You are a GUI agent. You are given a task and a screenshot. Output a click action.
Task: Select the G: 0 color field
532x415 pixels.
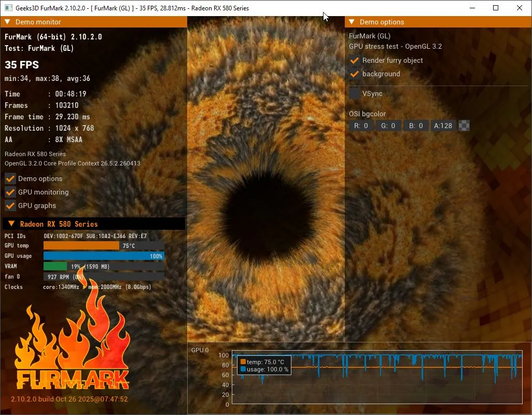388,126
